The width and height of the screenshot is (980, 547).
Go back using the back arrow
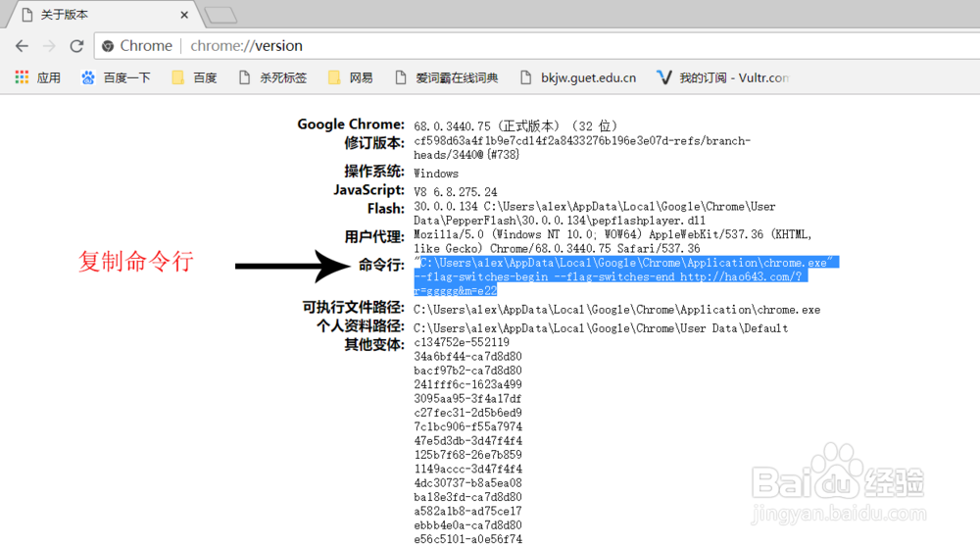pos(22,46)
